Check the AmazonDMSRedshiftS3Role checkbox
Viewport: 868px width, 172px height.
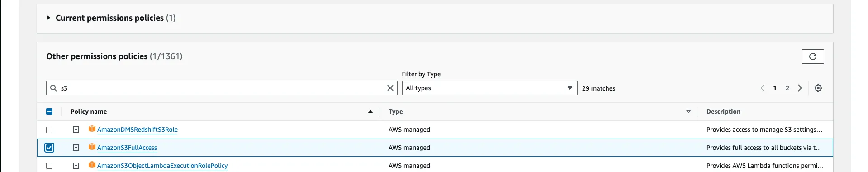(49, 130)
